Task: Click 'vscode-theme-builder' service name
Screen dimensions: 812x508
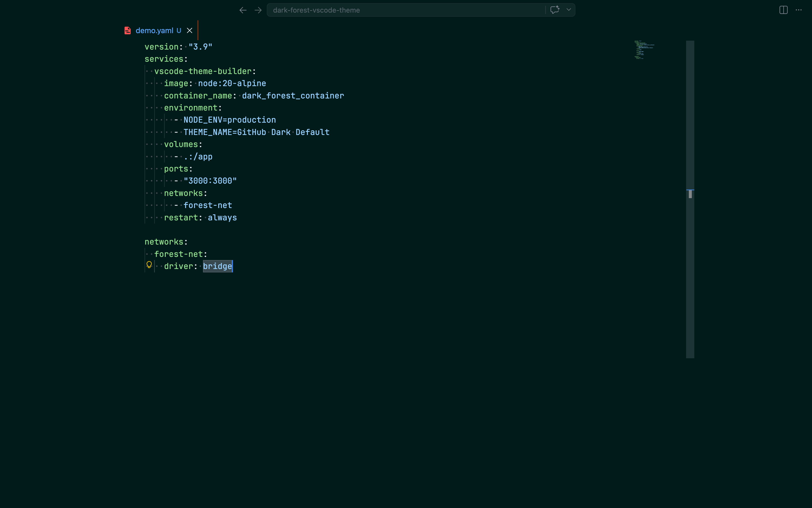Action: [x=203, y=71]
